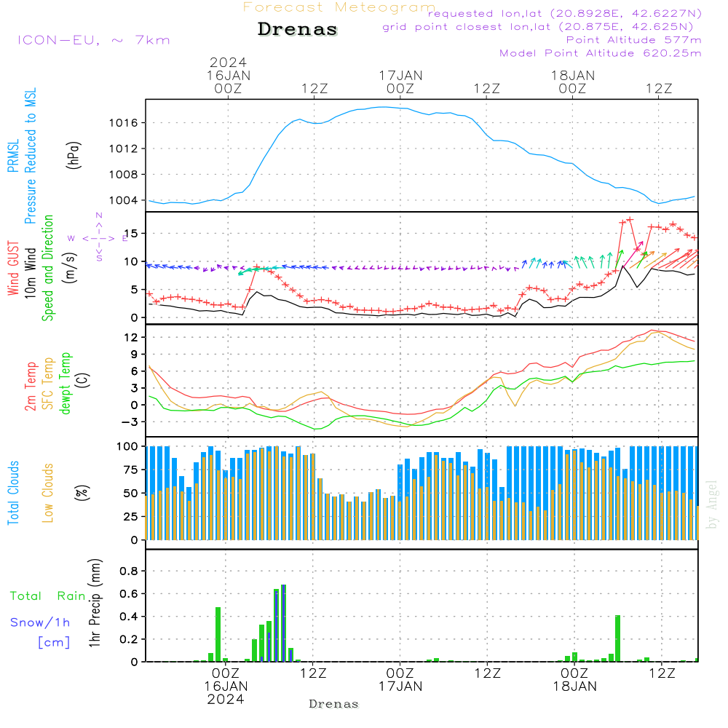Screen dimensions: 728x728
Task: Click the green "Total Rain" legend label
Action: coord(48,596)
